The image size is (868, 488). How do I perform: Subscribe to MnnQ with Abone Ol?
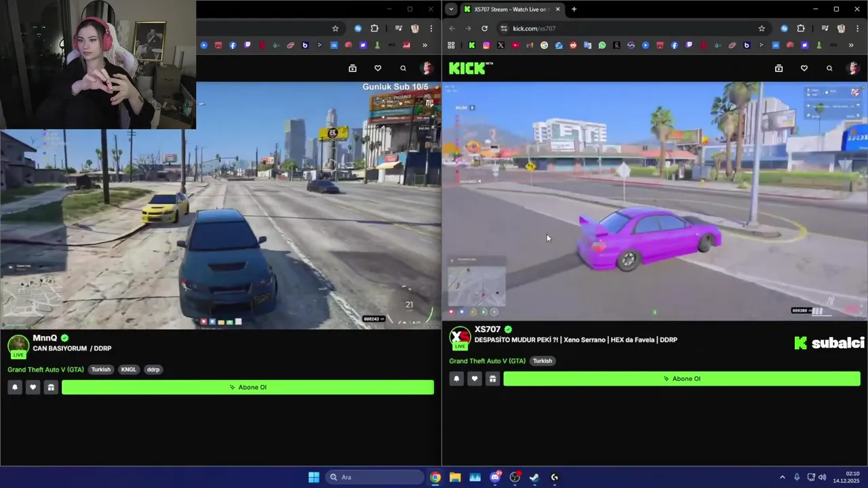tap(248, 387)
